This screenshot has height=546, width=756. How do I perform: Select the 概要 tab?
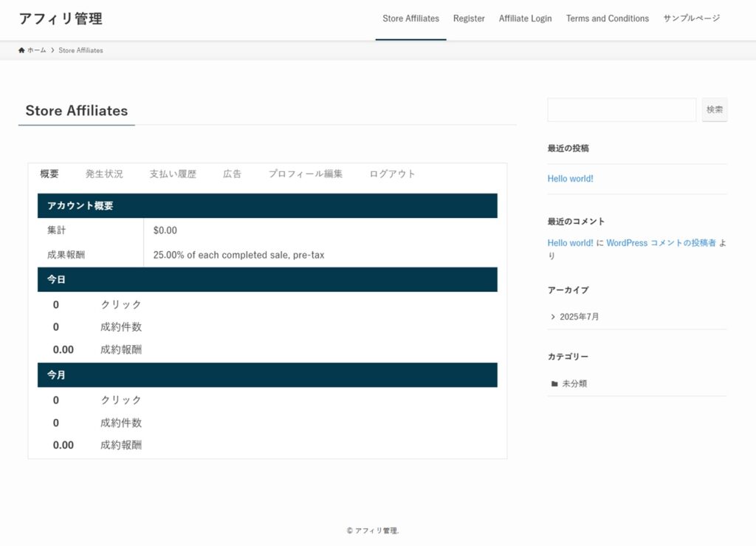[49, 174]
